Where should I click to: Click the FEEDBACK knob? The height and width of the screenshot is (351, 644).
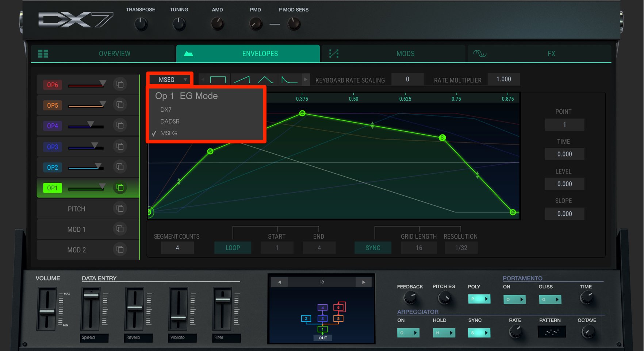tap(410, 298)
